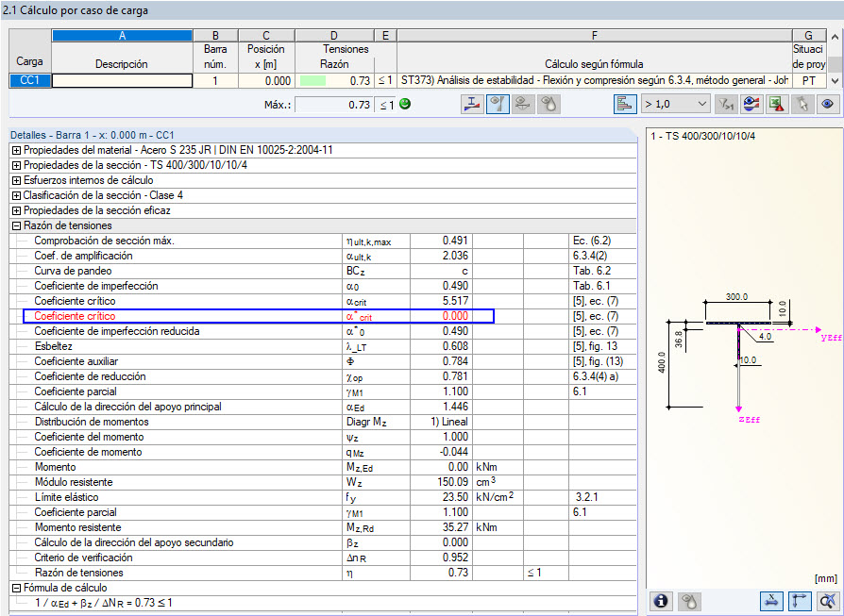Click the info button below the section drawing
The width and height of the screenshot is (844, 616).
pyautogui.click(x=662, y=600)
